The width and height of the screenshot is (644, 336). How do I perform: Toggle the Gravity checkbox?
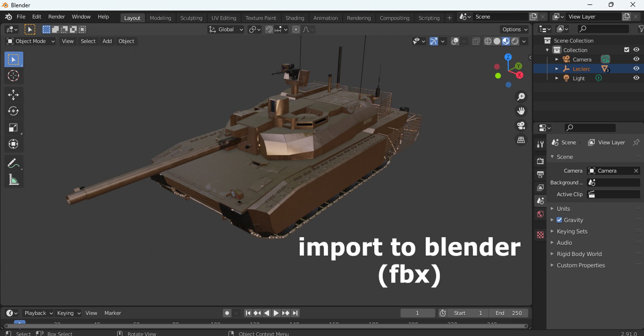(x=559, y=220)
